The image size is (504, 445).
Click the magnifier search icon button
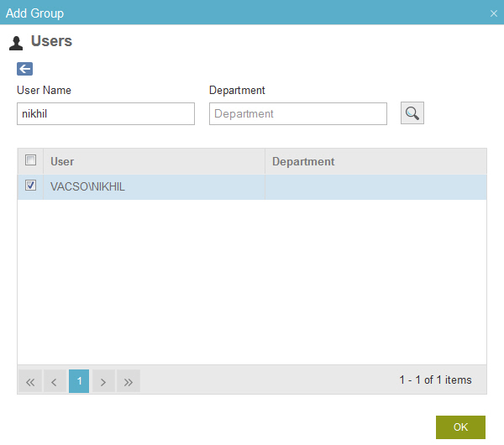412,113
